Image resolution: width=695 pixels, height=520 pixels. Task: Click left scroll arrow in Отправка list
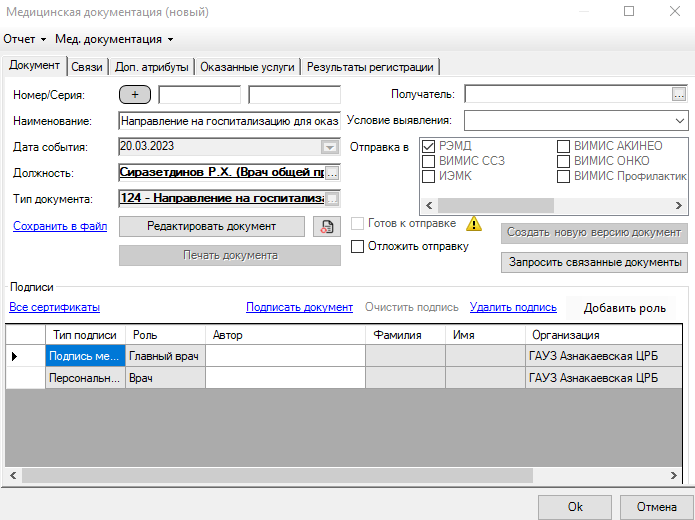tap(429, 204)
